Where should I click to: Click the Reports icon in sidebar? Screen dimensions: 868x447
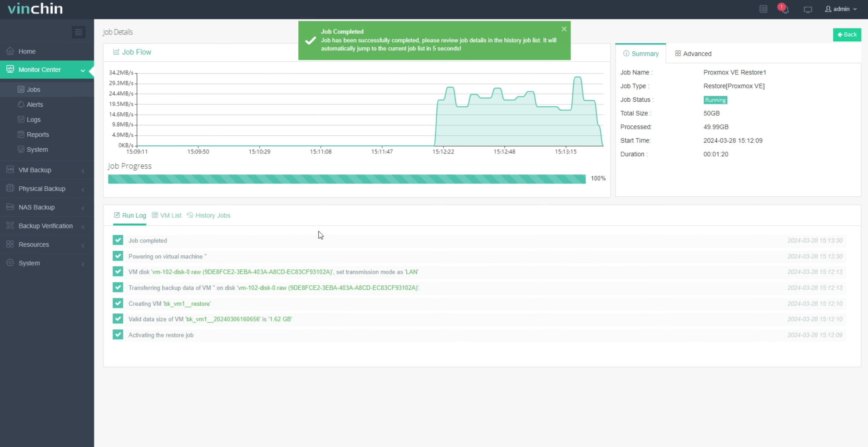(x=21, y=134)
